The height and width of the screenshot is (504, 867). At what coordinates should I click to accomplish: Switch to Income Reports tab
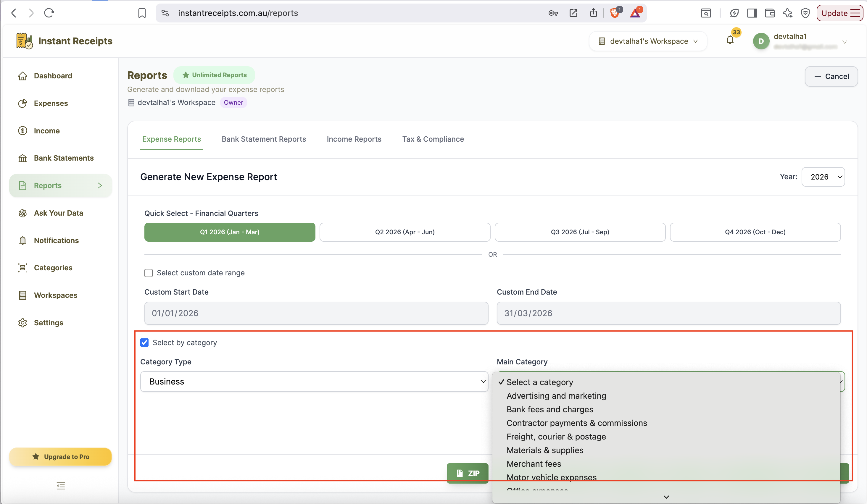tap(354, 139)
